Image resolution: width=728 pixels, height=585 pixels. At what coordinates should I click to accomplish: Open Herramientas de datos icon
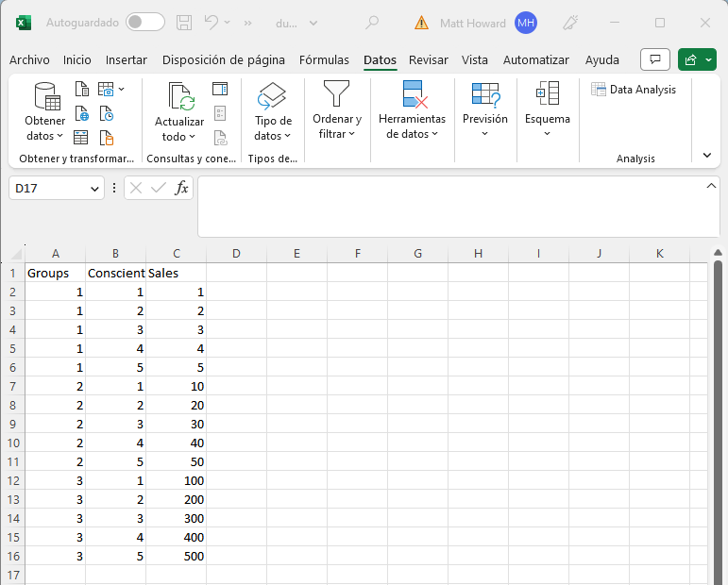click(x=413, y=94)
